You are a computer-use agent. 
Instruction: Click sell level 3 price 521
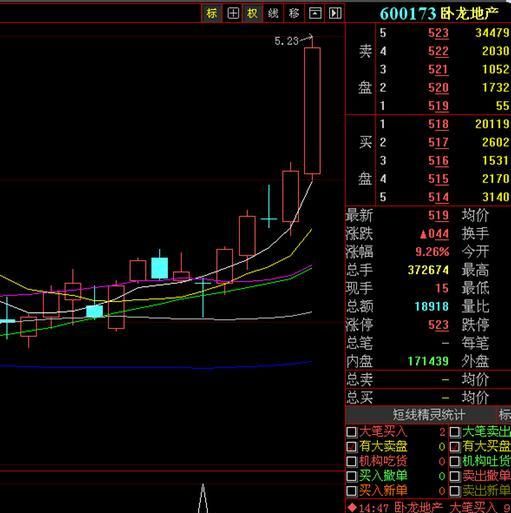click(438, 69)
